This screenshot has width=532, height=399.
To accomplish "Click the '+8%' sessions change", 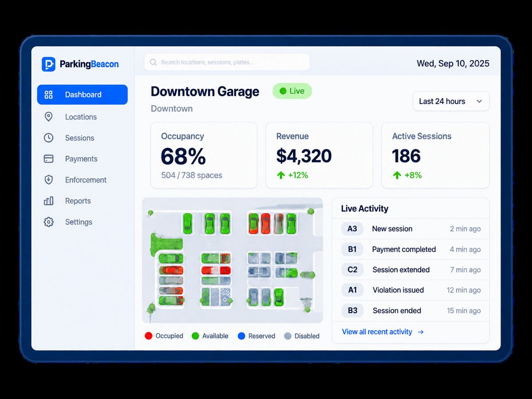I will pyautogui.click(x=413, y=175).
